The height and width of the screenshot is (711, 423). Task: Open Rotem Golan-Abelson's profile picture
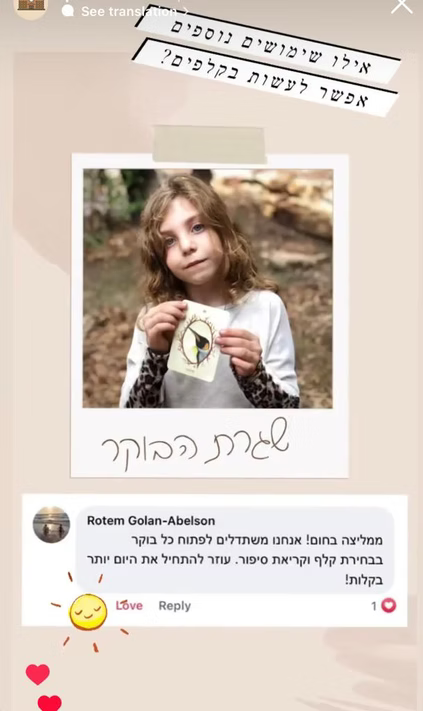[51, 525]
